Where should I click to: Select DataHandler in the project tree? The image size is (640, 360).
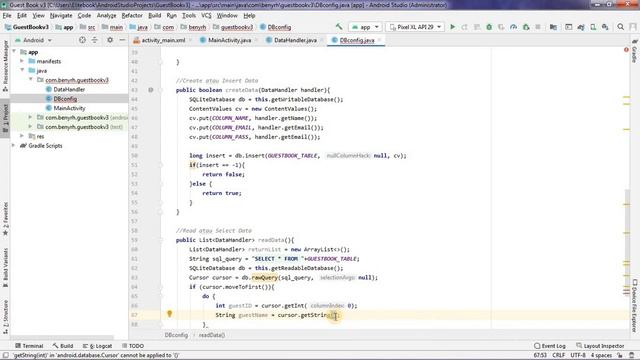[69, 89]
